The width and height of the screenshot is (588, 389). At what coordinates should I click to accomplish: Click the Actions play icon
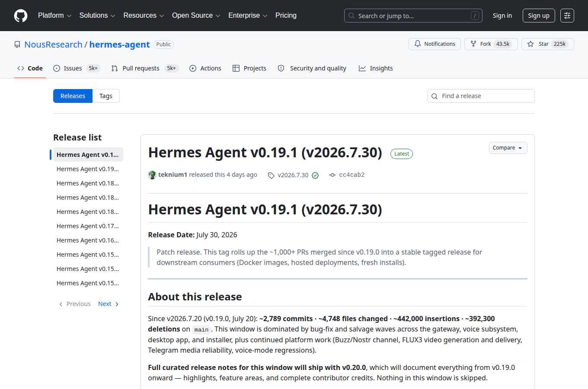[x=193, y=68]
